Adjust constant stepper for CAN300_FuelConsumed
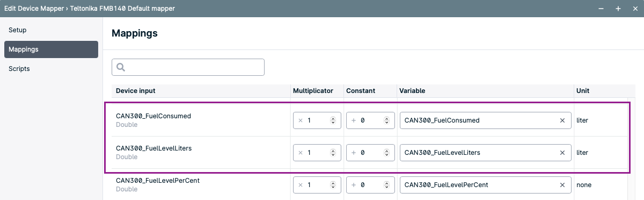This screenshot has height=200, width=644. (x=386, y=120)
